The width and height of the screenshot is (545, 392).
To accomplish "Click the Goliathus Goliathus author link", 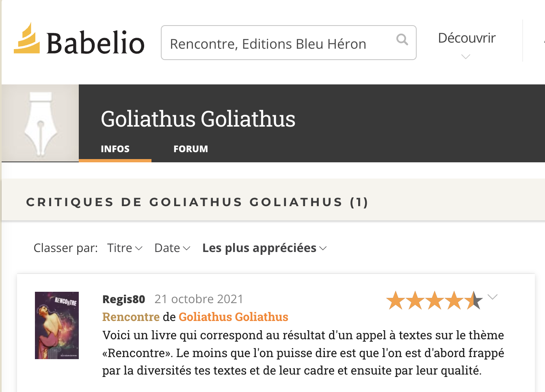I will (233, 317).
